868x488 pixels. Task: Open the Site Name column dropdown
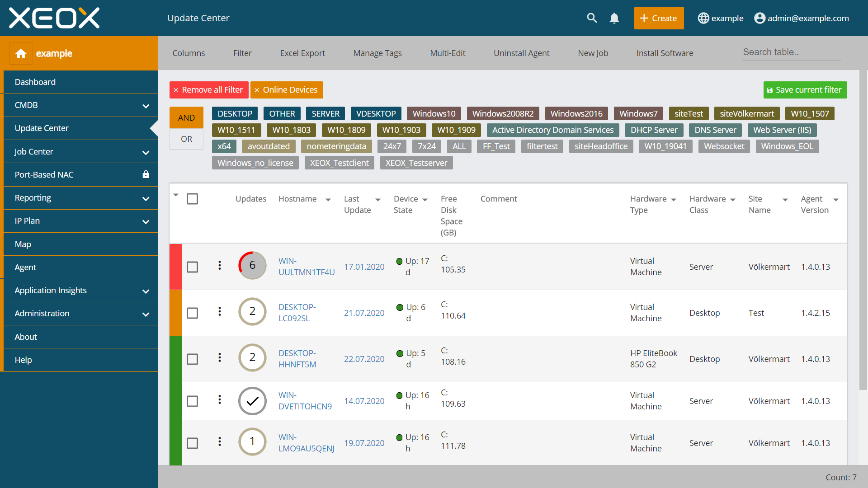click(785, 200)
